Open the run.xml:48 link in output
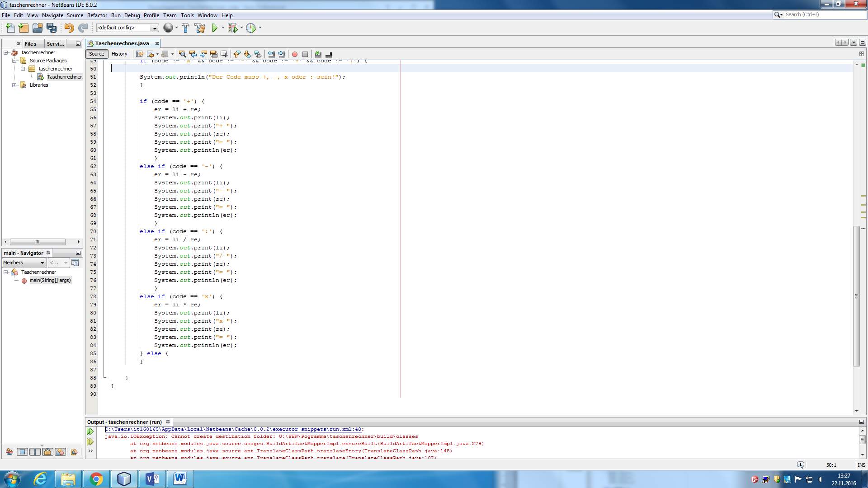The height and width of the screenshot is (488, 868). pyautogui.click(x=233, y=429)
